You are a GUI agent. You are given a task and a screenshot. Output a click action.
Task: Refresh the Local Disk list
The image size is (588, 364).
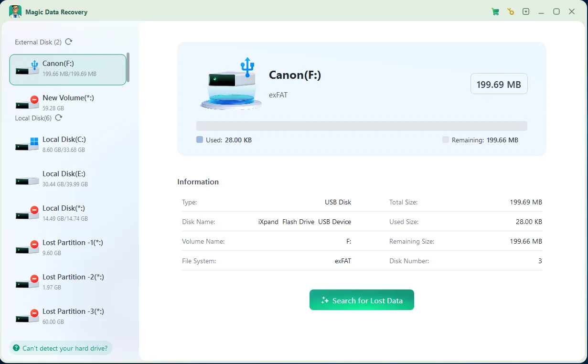click(58, 118)
